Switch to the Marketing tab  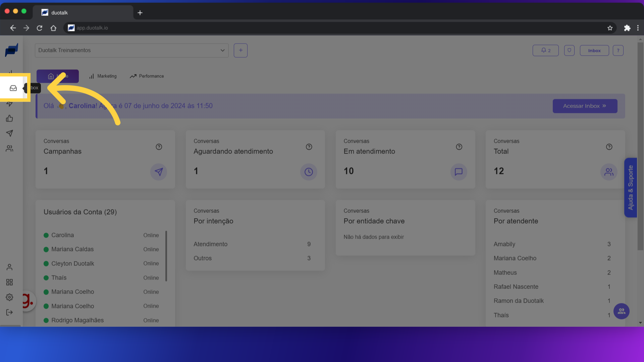(x=103, y=76)
